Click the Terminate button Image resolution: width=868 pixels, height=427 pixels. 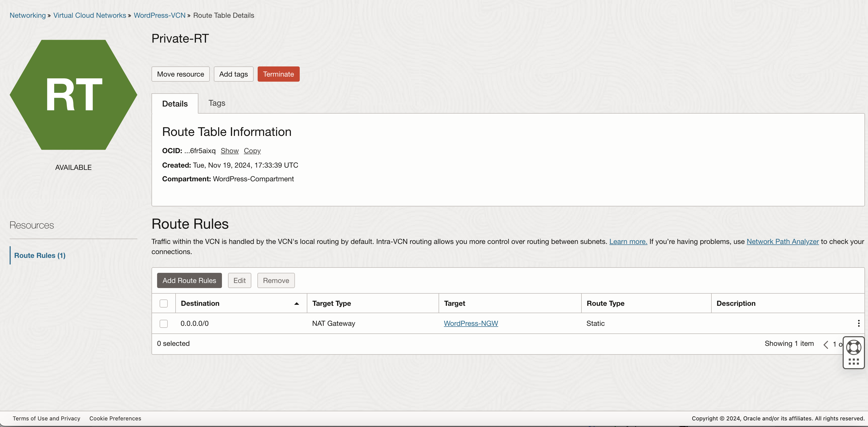tap(278, 74)
